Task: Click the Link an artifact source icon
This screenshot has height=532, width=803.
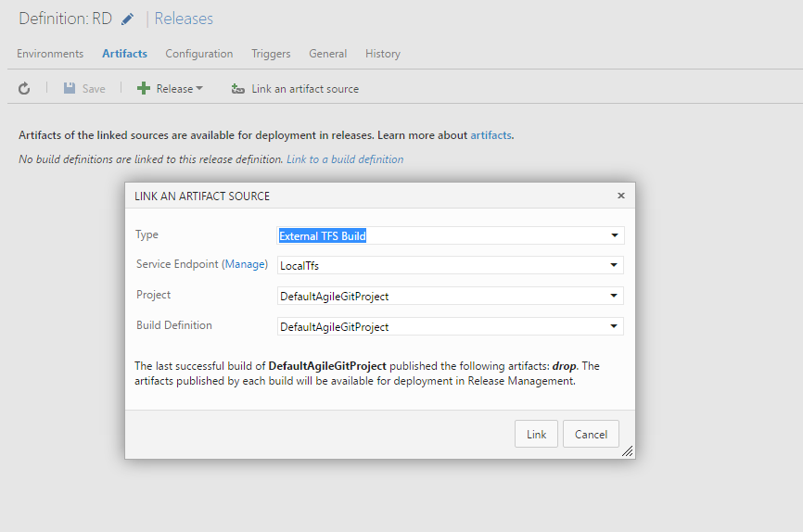Action: 238,89
